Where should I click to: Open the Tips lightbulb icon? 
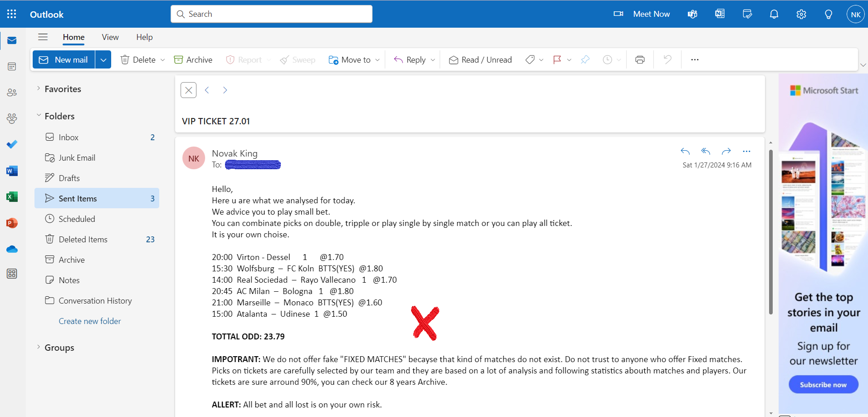(829, 14)
